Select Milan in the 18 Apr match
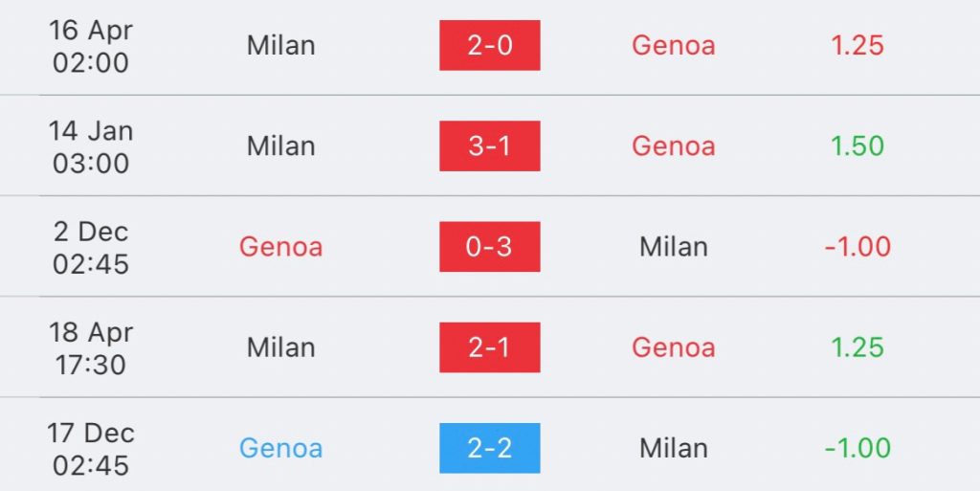This screenshot has width=980, height=491. point(280,347)
